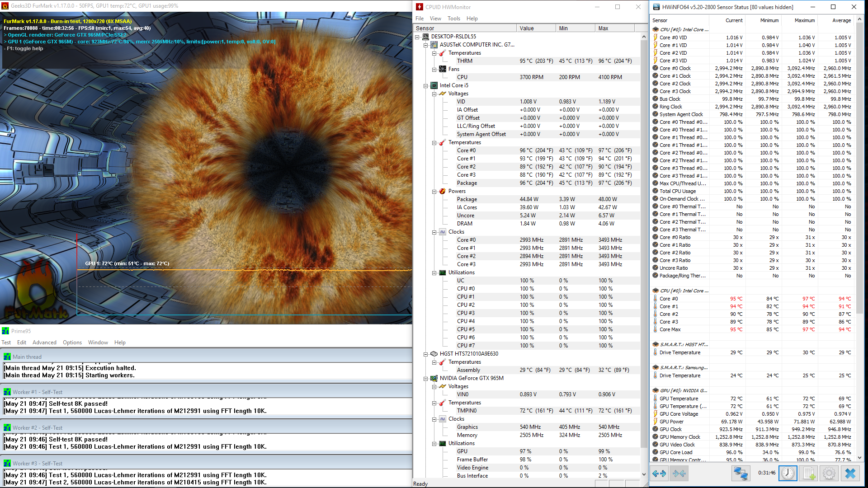
Task: Select HWiNFO GPU Core Voltage row
Action: (x=753, y=414)
